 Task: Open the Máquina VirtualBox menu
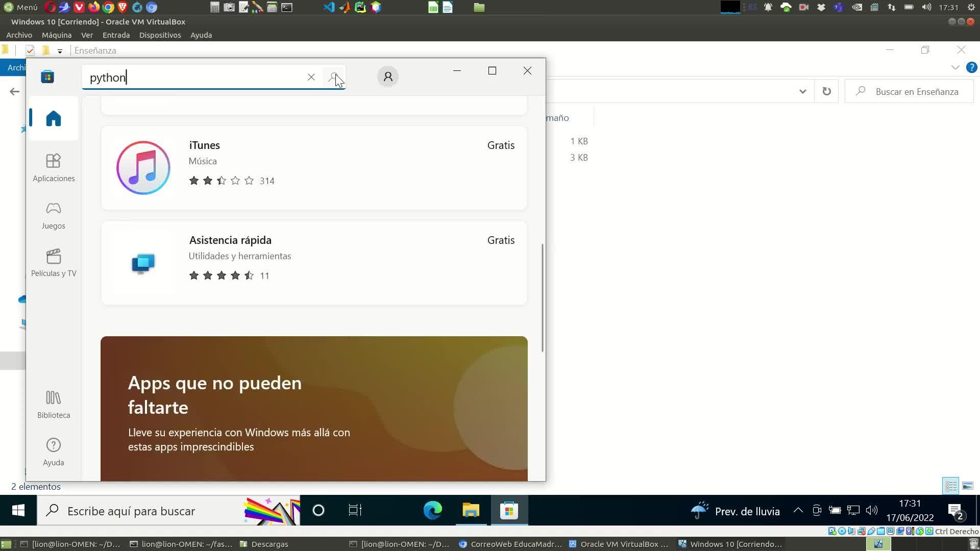[56, 35]
